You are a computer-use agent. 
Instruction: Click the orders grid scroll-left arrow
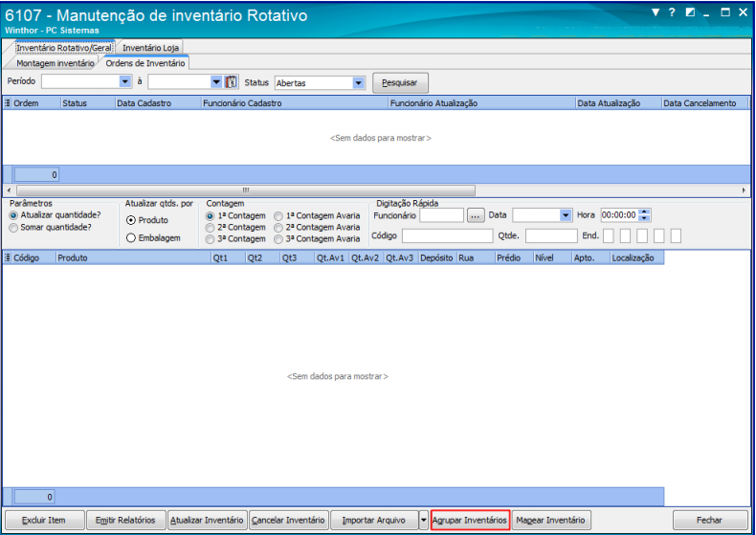(9, 190)
